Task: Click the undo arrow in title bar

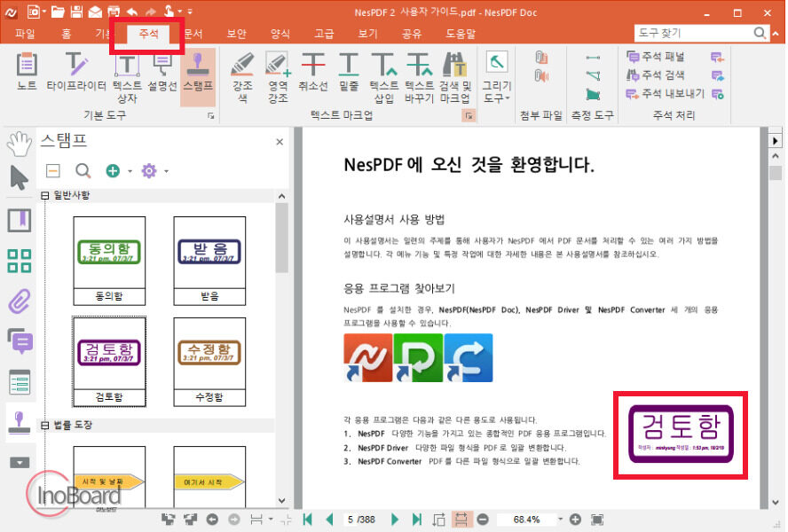Action: [x=132, y=12]
